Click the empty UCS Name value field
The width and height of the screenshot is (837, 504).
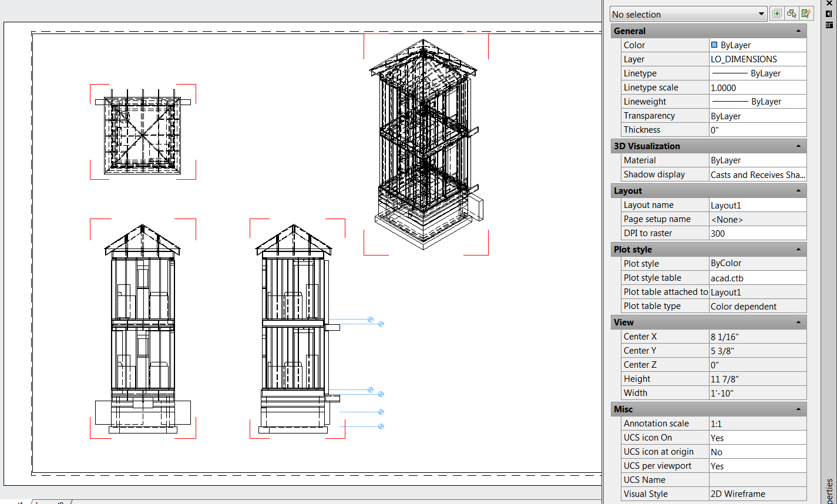click(758, 480)
